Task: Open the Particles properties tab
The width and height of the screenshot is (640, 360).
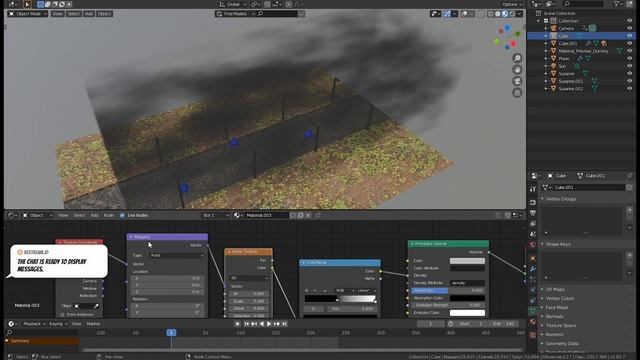Action: [x=533, y=280]
